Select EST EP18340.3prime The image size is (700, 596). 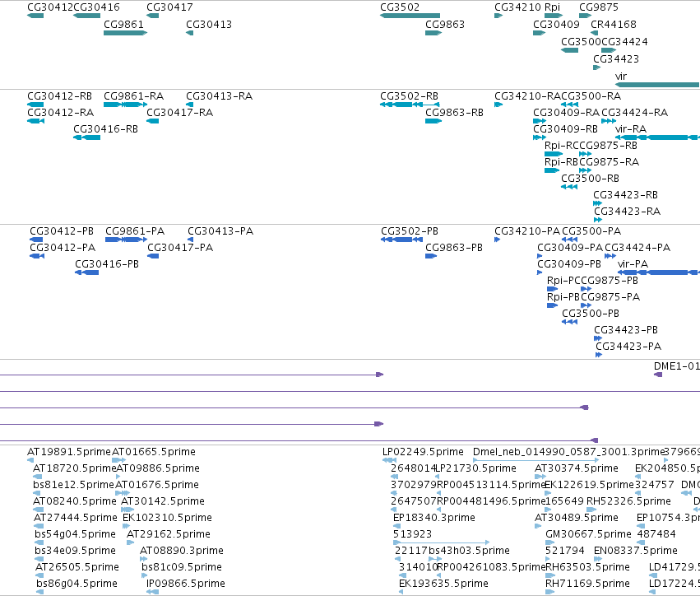tap(434, 519)
